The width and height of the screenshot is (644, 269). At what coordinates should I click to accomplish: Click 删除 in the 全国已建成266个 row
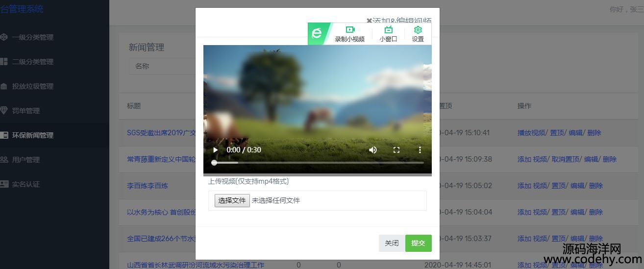[596, 239]
